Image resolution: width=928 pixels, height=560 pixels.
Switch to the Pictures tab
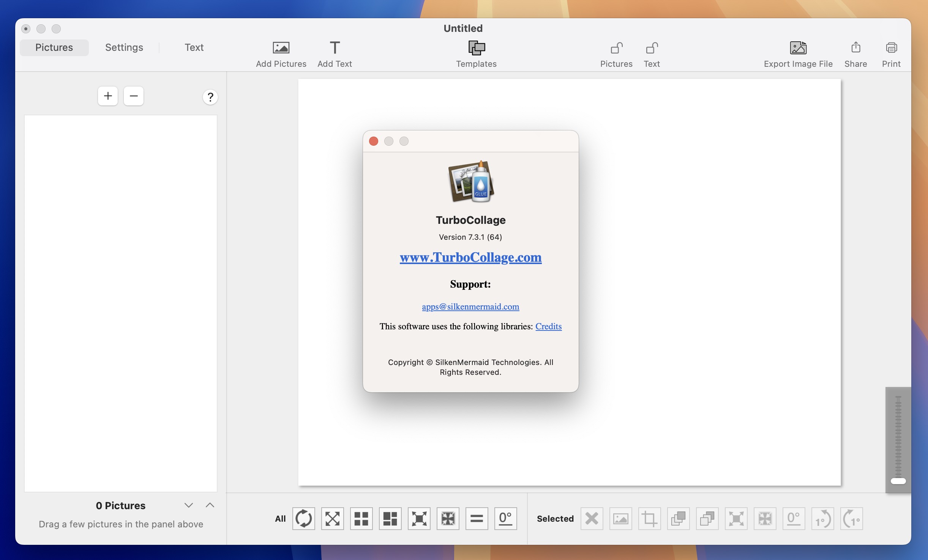(54, 47)
